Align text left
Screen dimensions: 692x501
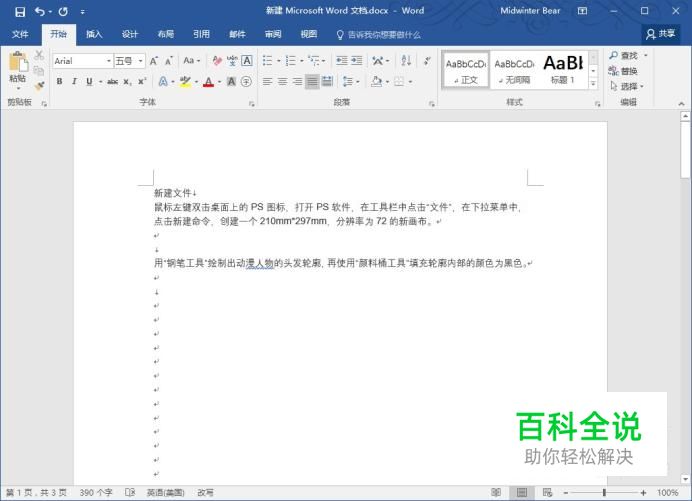click(x=267, y=81)
